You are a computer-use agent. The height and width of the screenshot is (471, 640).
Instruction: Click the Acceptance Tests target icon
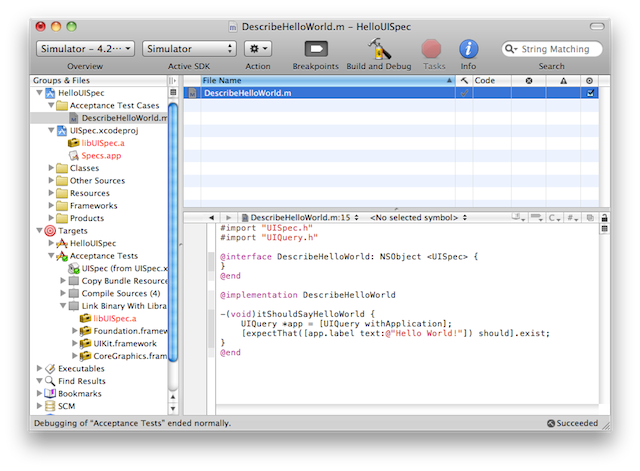tap(62, 256)
